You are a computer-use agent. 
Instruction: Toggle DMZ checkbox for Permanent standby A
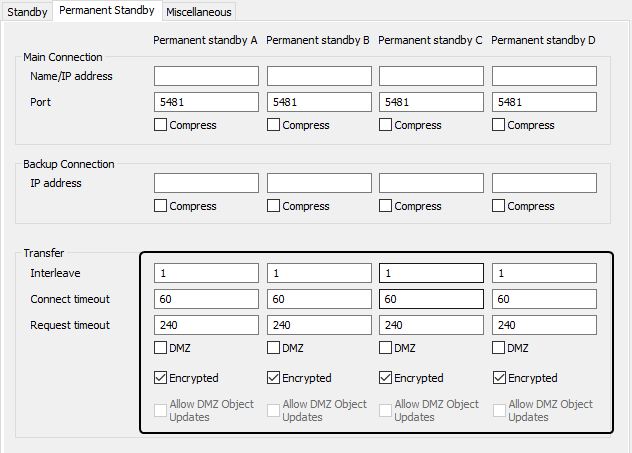161,348
